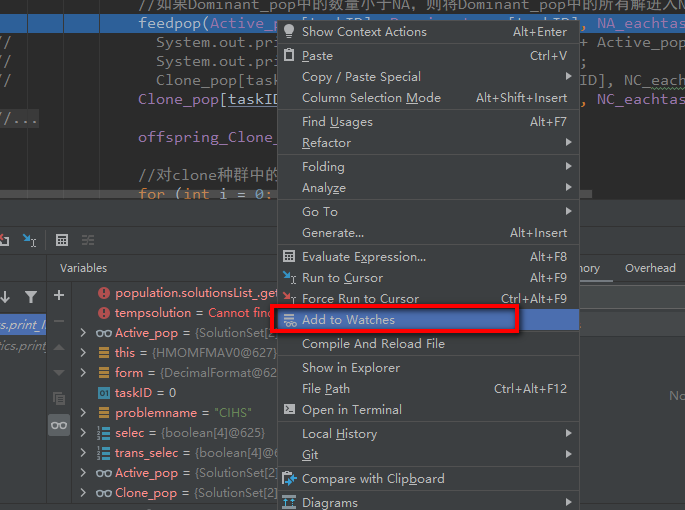Click the Variables panel header

[83, 268]
